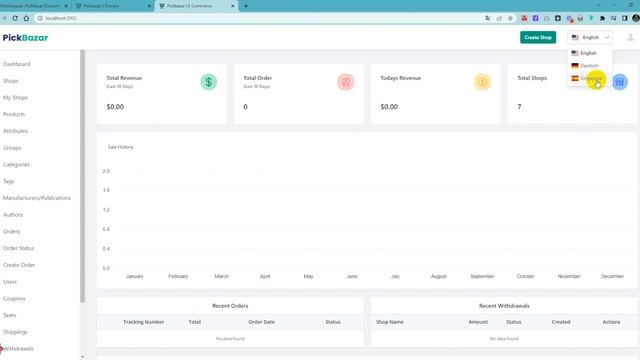Open Shops in the sidebar
The height and width of the screenshot is (360, 640).
tap(11, 81)
